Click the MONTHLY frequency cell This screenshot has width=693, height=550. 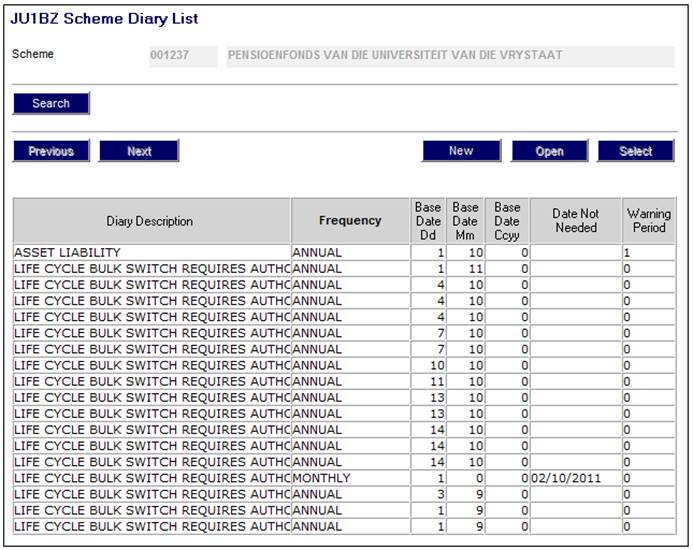350,478
